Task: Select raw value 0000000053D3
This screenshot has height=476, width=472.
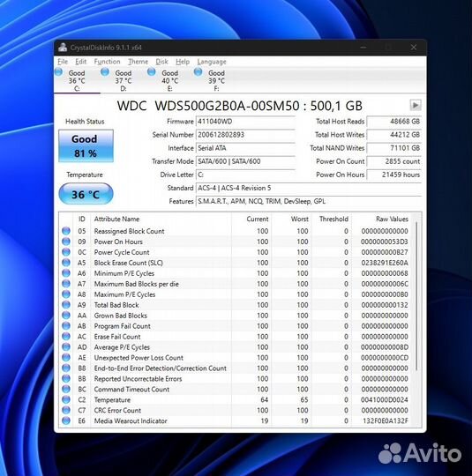Action: point(385,242)
